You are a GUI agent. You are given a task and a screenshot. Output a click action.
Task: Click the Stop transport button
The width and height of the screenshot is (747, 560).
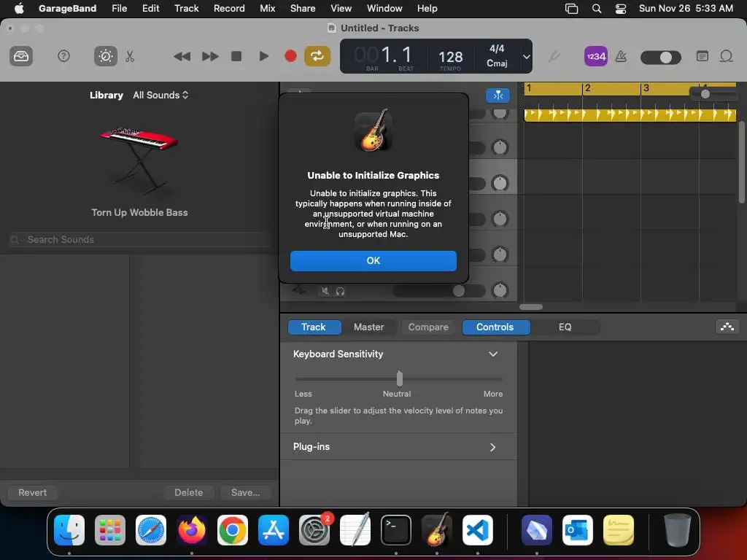click(236, 56)
